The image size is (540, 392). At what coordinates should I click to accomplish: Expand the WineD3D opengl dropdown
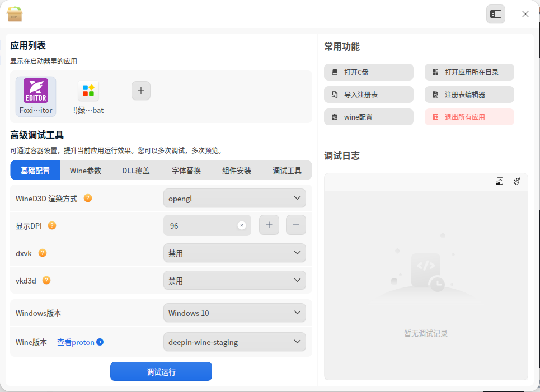coord(234,199)
